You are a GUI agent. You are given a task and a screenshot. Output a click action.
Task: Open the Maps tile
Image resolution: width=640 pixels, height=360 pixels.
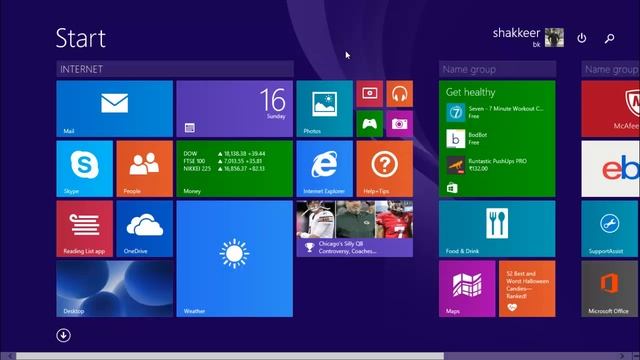[x=467, y=289]
